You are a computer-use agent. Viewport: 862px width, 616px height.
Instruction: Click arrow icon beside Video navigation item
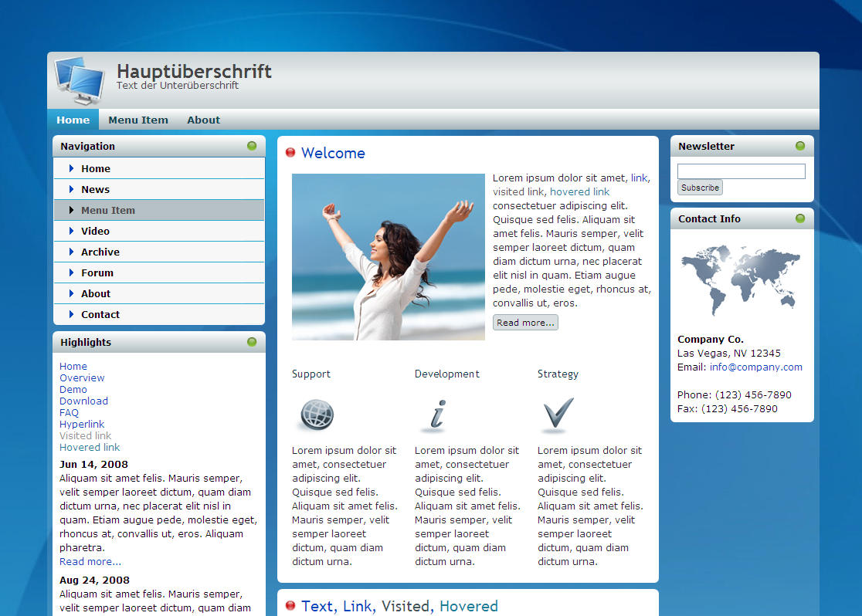point(71,231)
